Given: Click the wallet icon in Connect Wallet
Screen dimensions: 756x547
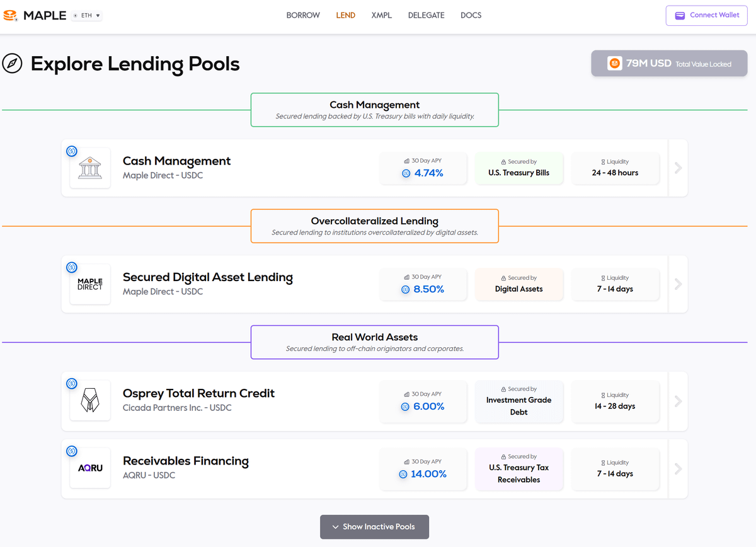Looking at the screenshot, I should point(680,16).
